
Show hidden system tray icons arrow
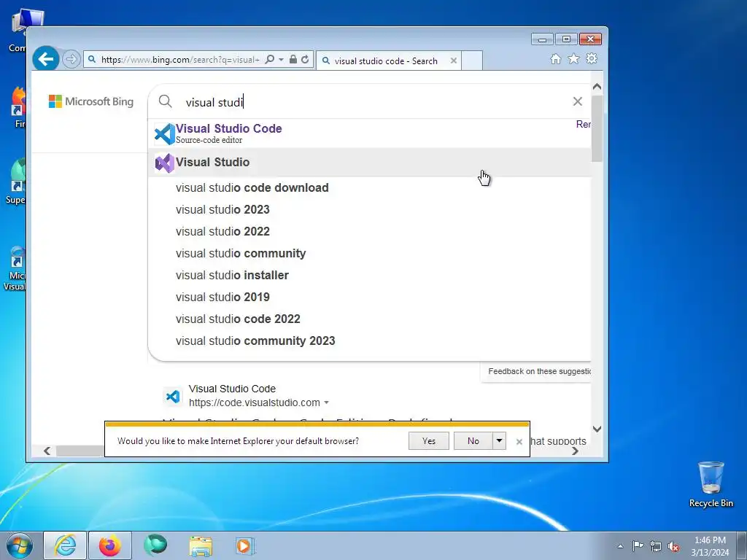(x=620, y=546)
